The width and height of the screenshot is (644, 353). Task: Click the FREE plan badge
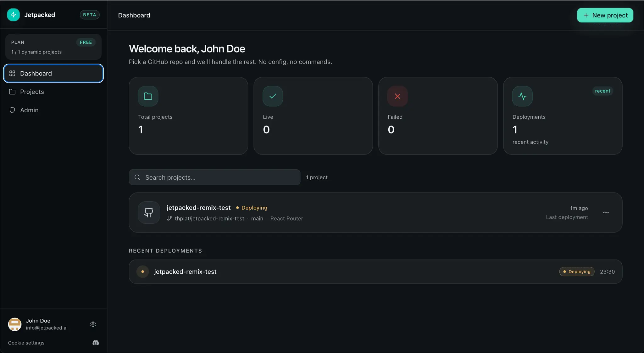[86, 42]
